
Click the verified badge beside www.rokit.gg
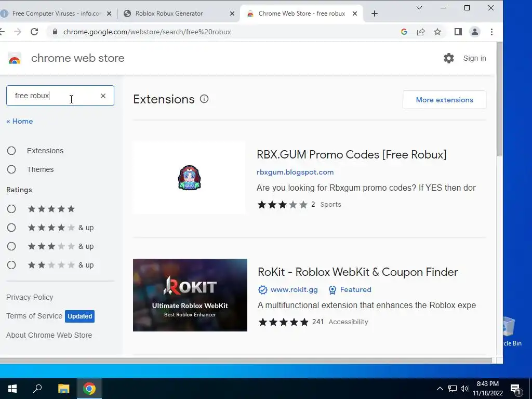pyautogui.click(x=262, y=290)
